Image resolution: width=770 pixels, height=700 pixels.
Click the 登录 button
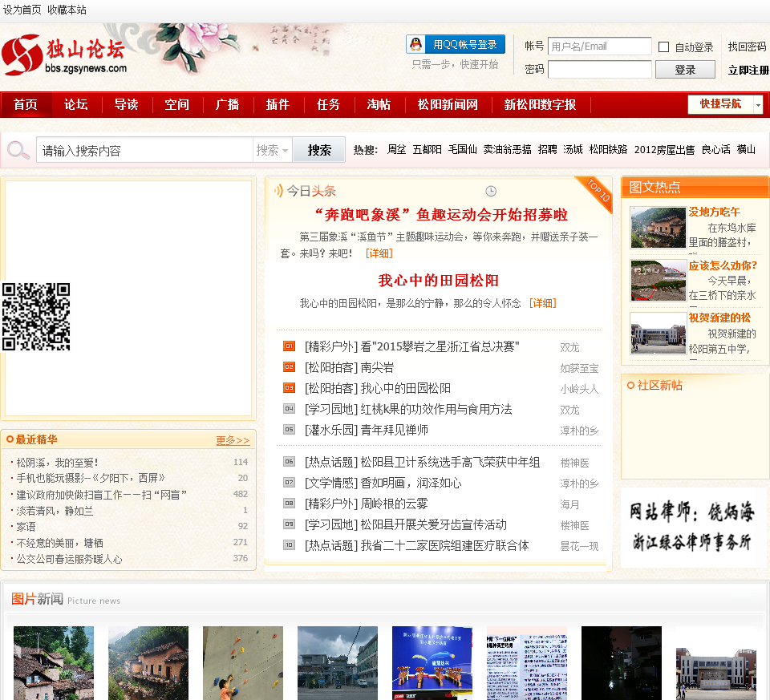685,70
